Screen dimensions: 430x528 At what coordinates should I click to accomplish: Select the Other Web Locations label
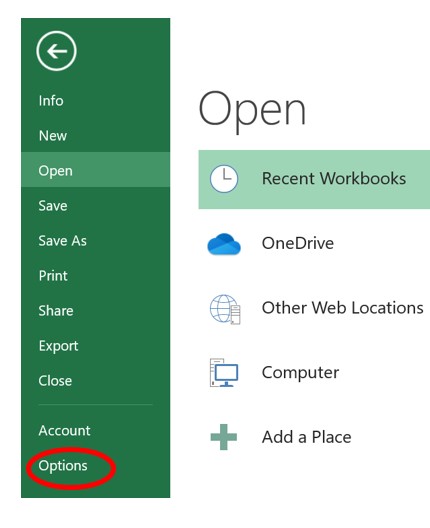[x=342, y=308]
